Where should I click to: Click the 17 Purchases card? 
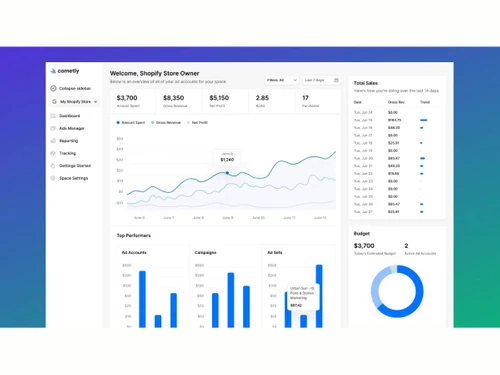[x=318, y=101]
